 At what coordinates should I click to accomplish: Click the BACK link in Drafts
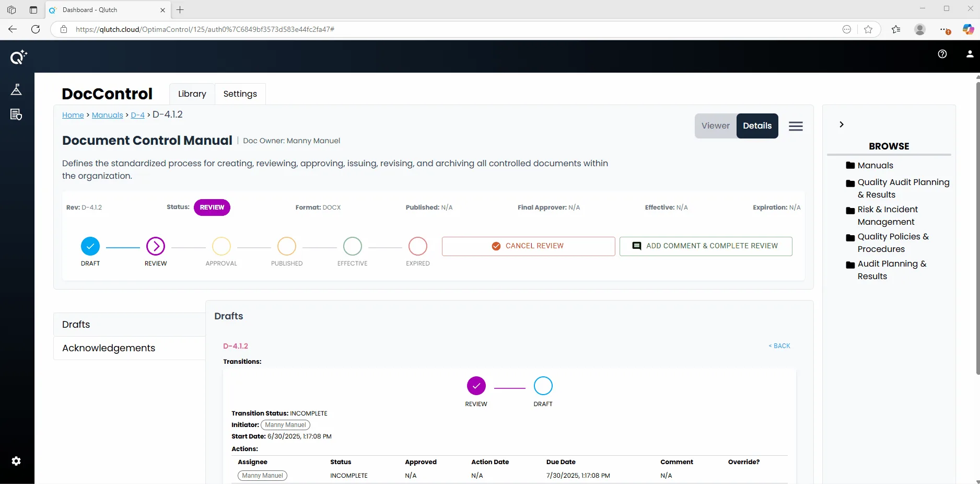(x=779, y=346)
